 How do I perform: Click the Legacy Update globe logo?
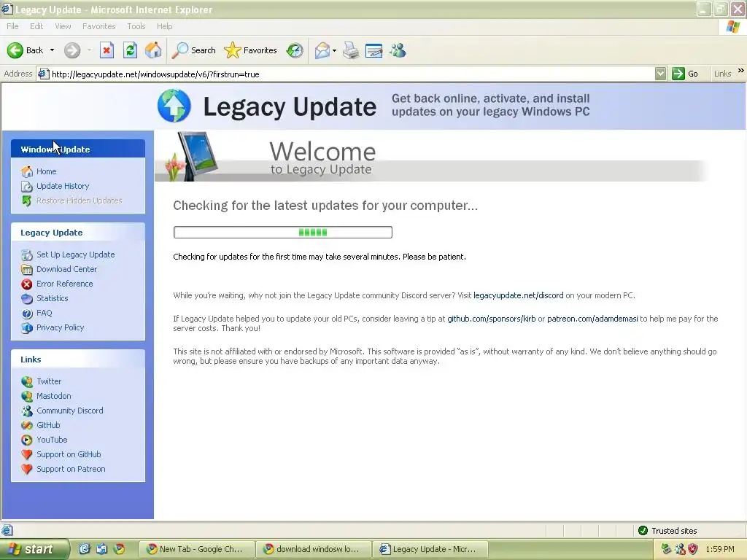point(174,106)
